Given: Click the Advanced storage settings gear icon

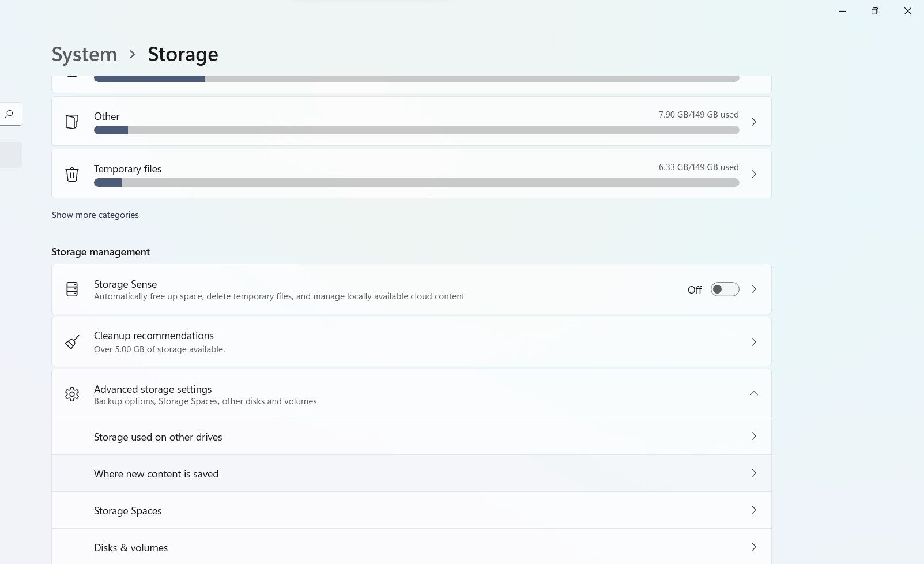Looking at the screenshot, I should point(72,394).
